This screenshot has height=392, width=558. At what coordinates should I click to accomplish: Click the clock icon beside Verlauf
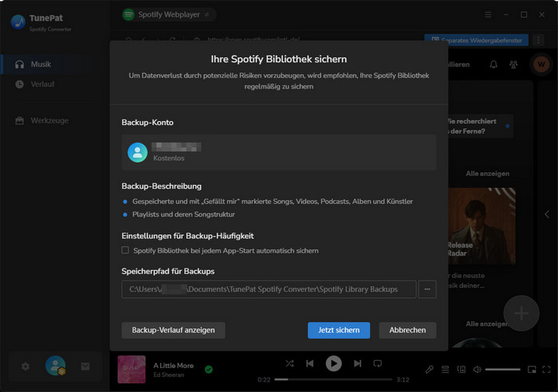20,84
